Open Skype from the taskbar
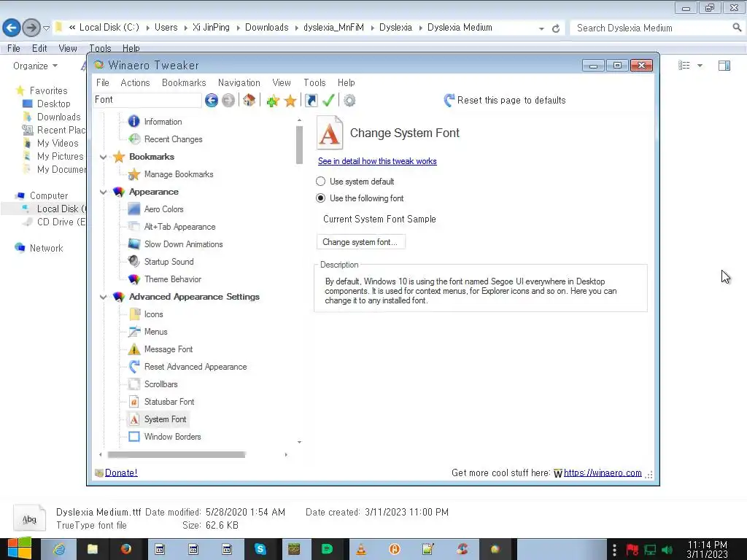 (x=260, y=549)
